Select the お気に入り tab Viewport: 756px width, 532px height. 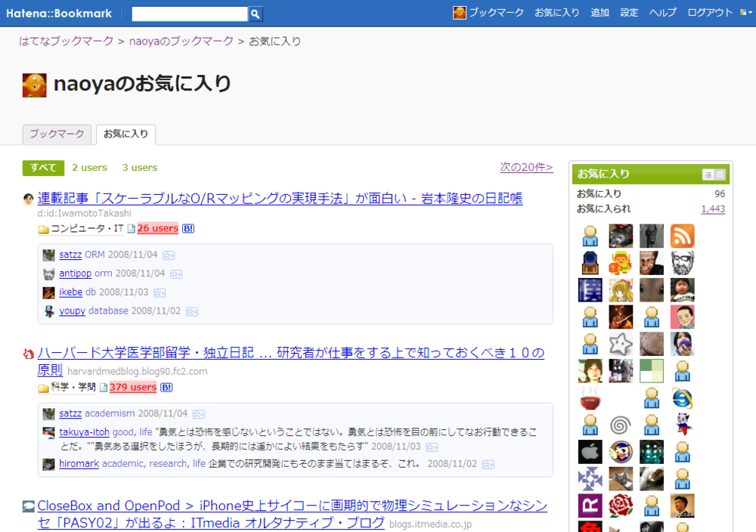coord(125,134)
